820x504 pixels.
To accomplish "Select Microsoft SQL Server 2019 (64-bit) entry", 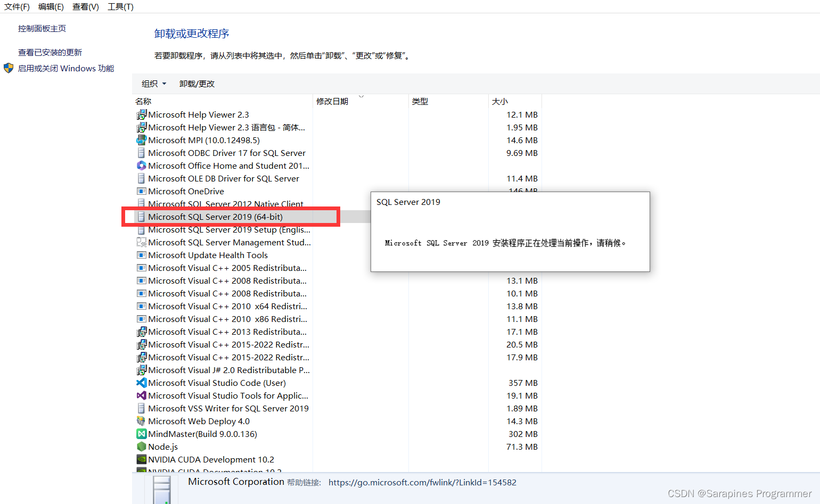I will 215,217.
